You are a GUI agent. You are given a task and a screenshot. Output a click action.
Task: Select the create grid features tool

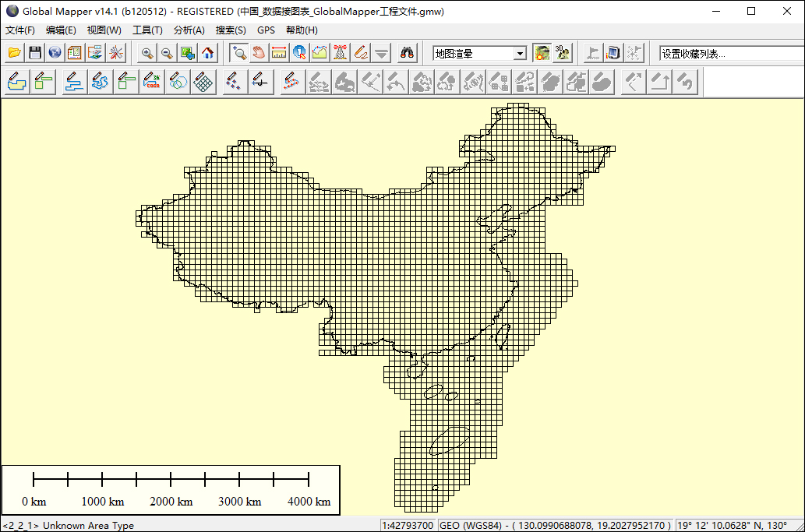click(x=204, y=82)
